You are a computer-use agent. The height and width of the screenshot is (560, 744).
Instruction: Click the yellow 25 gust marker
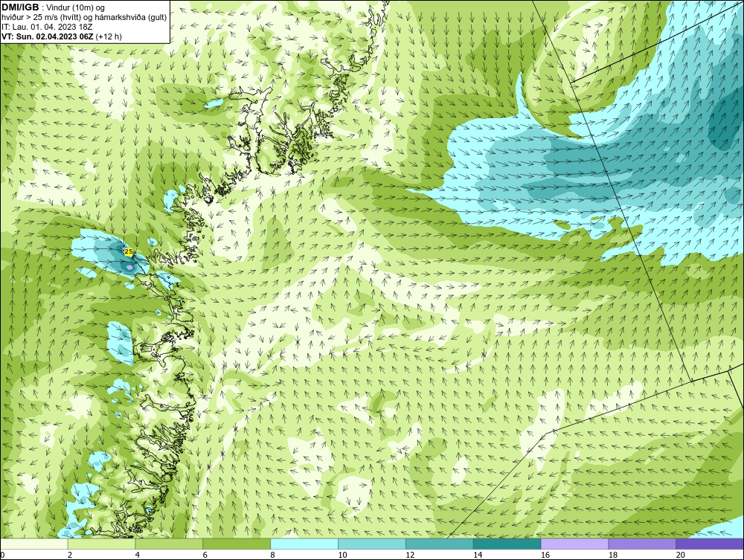point(129,252)
